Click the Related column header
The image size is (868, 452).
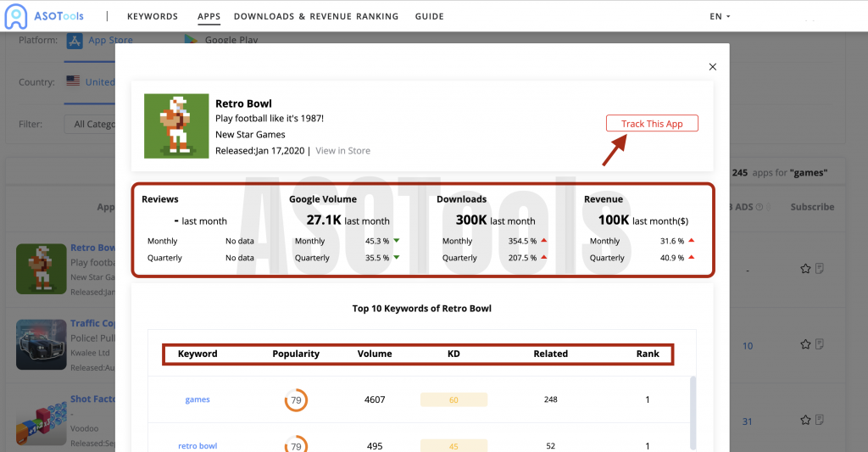(551, 354)
